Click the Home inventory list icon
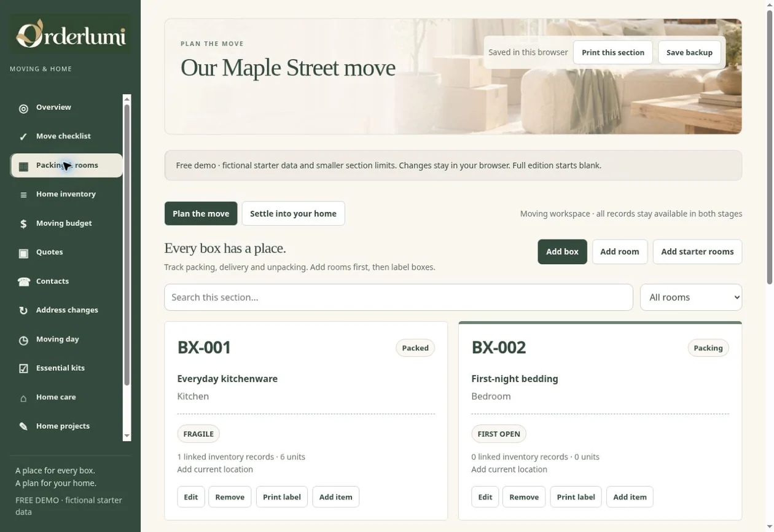This screenshot has height=532, width=774. 23,195
